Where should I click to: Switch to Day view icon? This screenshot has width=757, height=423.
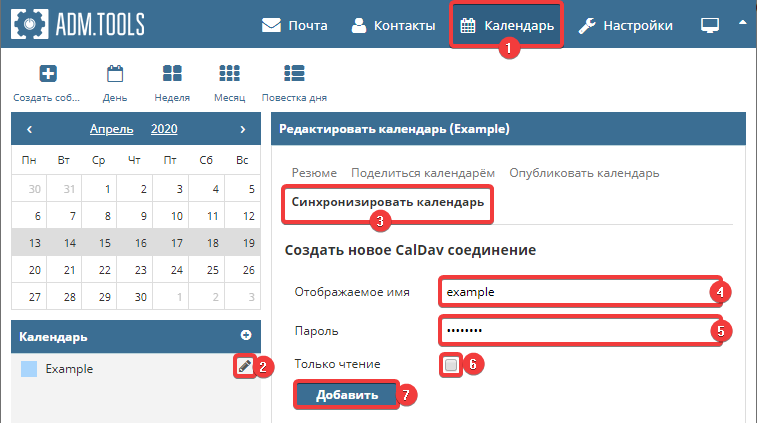114,74
